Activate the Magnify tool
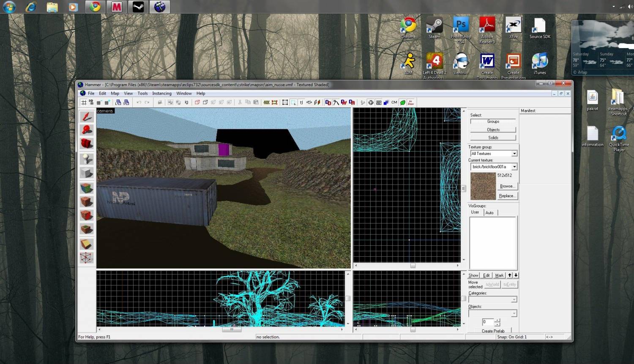The width and height of the screenshot is (634, 364). click(87, 130)
